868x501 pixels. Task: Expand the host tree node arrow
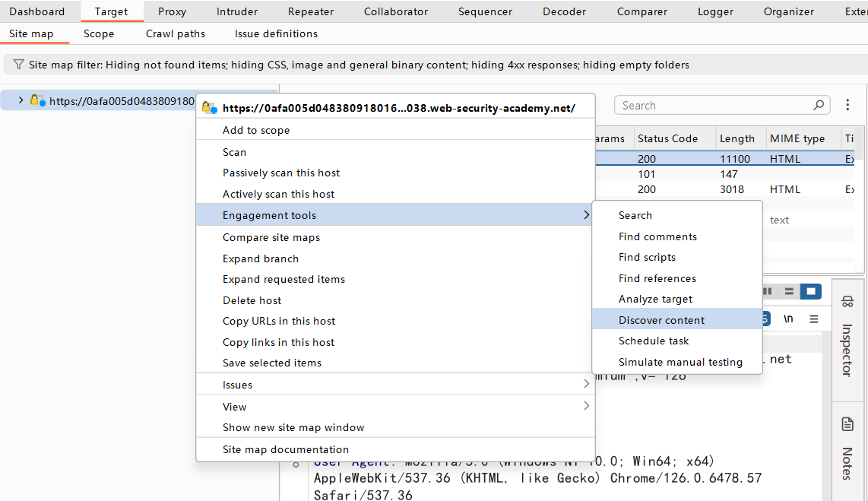click(x=21, y=100)
